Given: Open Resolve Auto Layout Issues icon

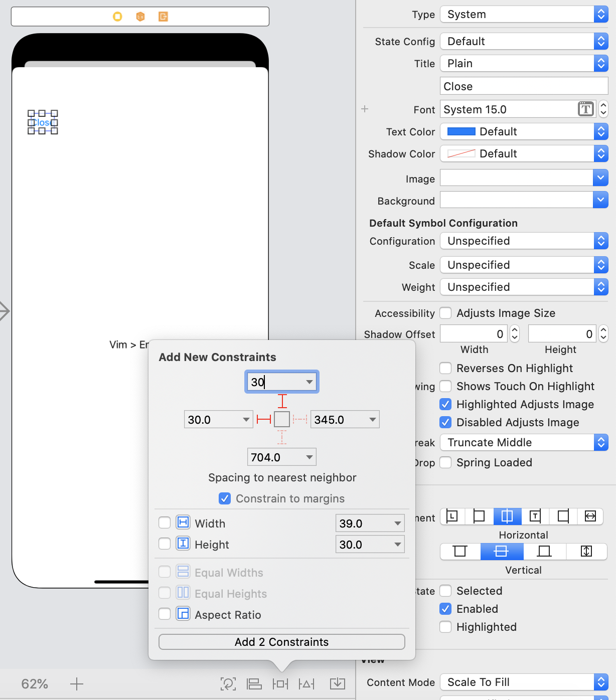Looking at the screenshot, I should pos(306,683).
